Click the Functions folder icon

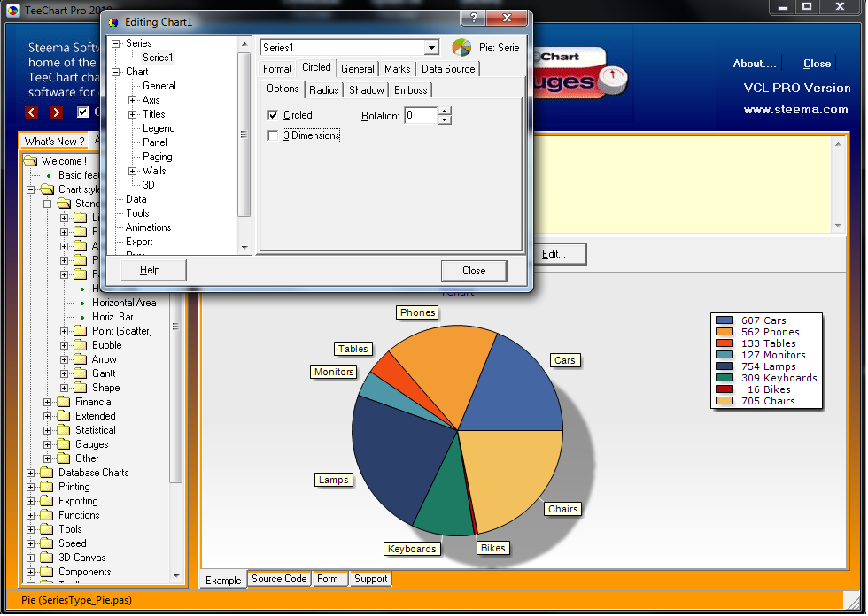[47, 515]
